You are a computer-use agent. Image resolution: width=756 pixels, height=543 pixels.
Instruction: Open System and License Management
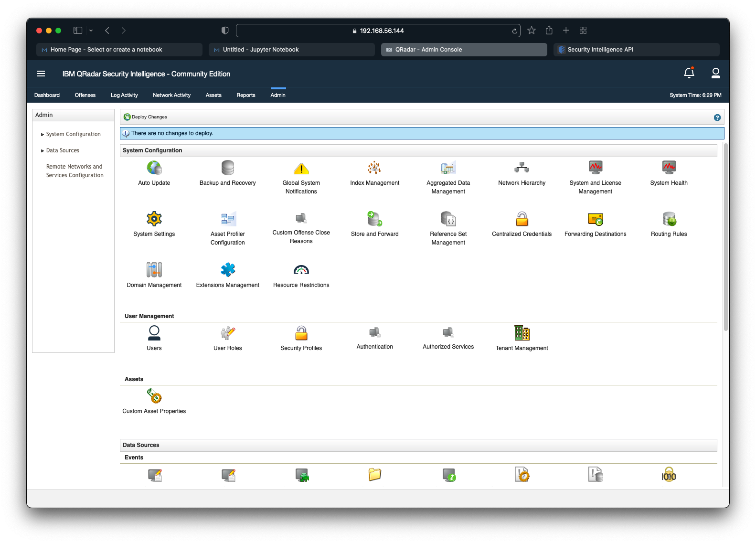596,168
